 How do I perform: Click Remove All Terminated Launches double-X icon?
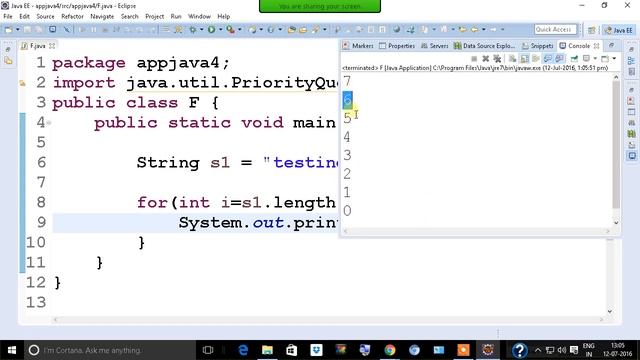497,59
